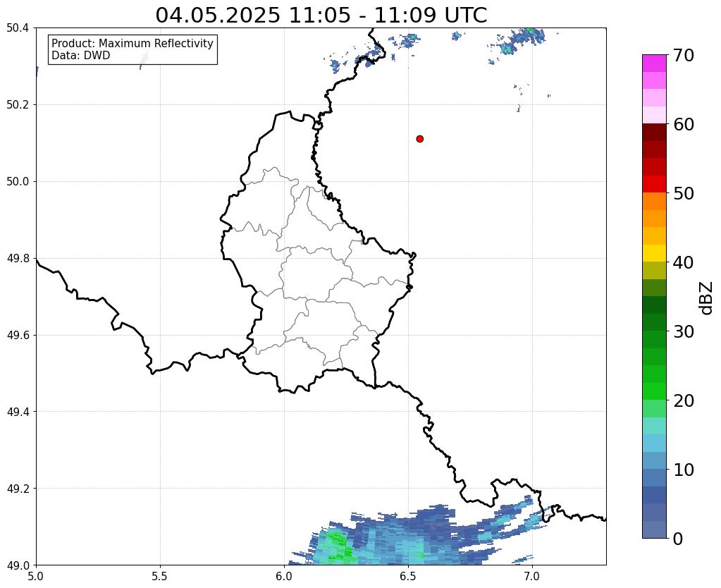Click the 'dBZ' colorbar label

pos(707,298)
